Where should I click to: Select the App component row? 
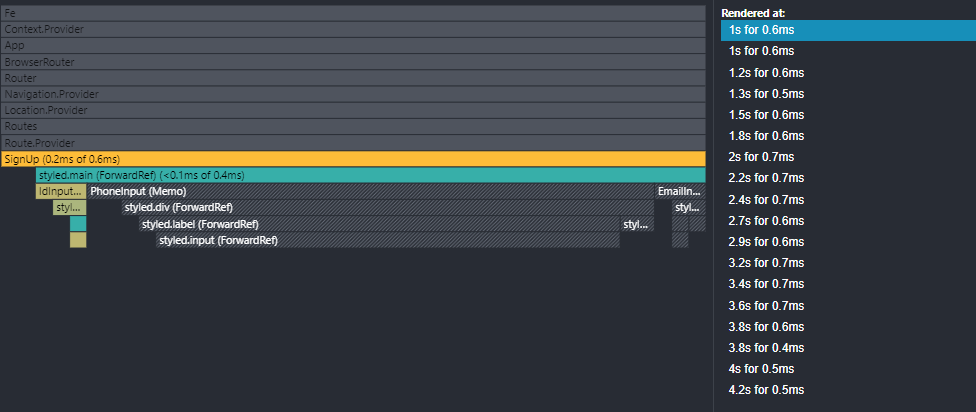coord(353,45)
